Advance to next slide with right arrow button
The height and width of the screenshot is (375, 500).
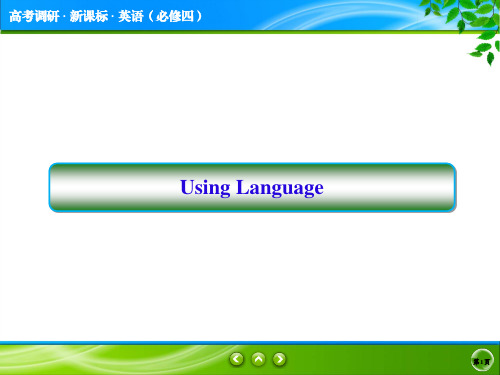(279, 359)
